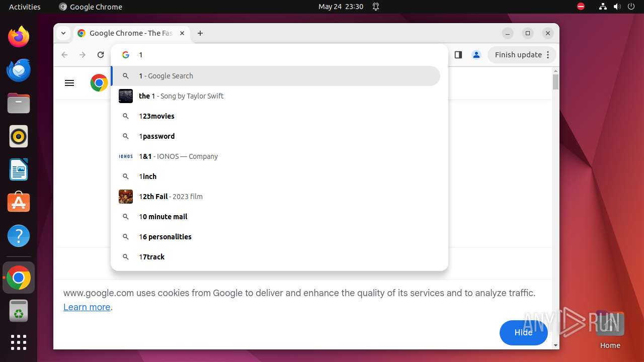This screenshot has width=644, height=362.
Task: Click the scrollbar down arrow
Action: pyautogui.click(x=555, y=345)
